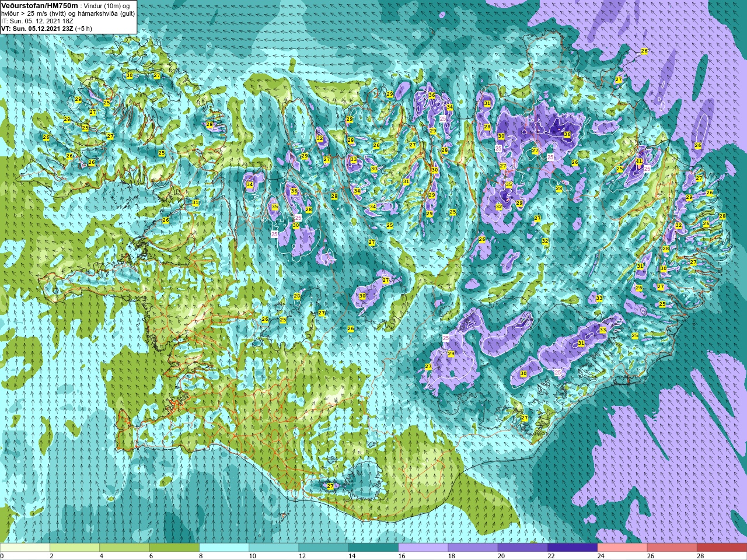
Task: Pick the dark teal 14–16 m/s legend swatch
Action: [373, 548]
